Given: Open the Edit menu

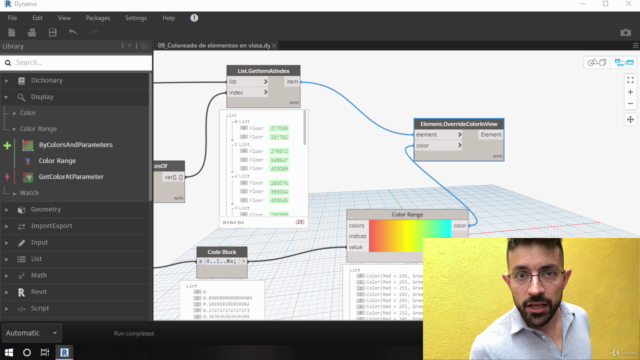Looking at the screenshot, I should pyautogui.click(x=37, y=18).
